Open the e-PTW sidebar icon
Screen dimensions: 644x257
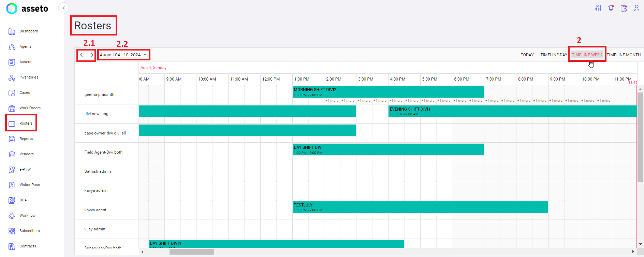click(x=12, y=170)
